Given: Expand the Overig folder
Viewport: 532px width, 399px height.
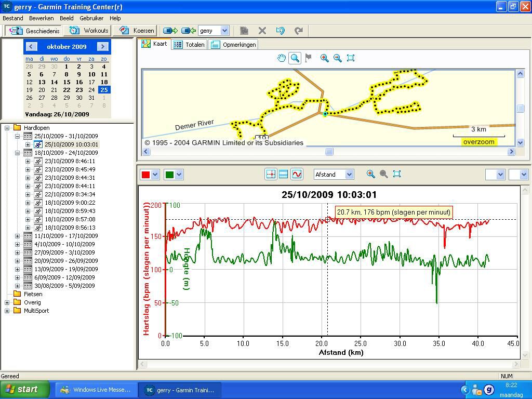Looking at the screenshot, I should point(7,303).
